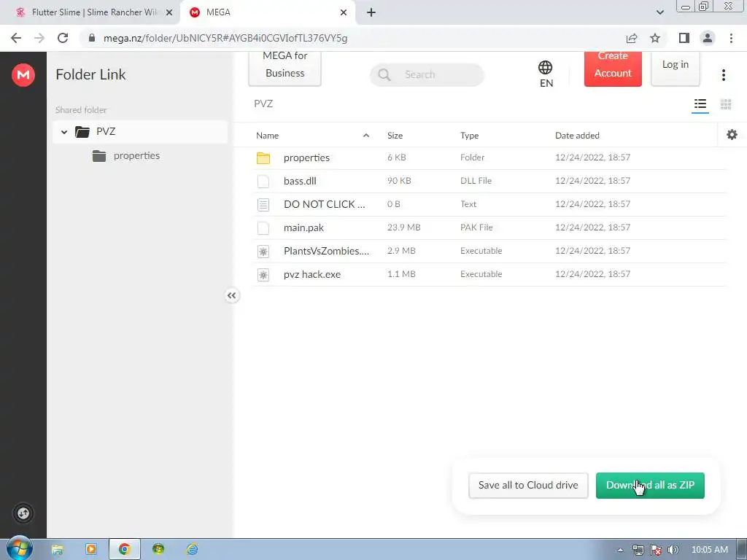Image resolution: width=747 pixels, height=560 pixels.
Task: Click Save all to Cloud drive
Action: (x=528, y=485)
